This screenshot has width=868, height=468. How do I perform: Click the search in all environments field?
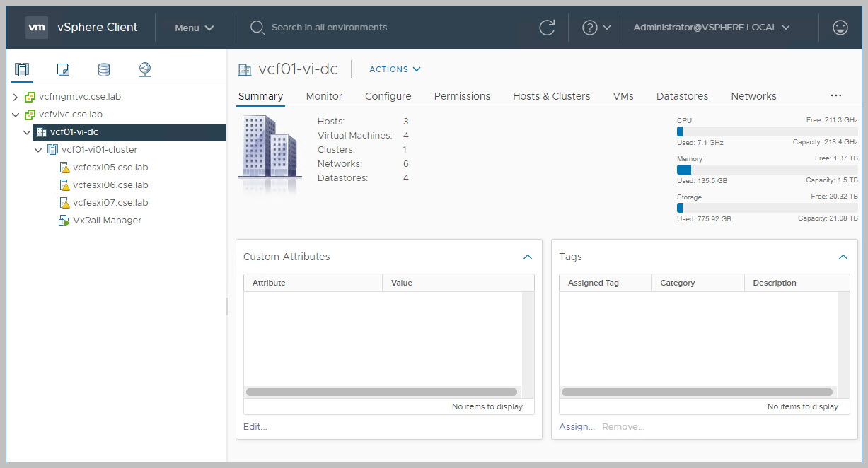(x=329, y=28)
